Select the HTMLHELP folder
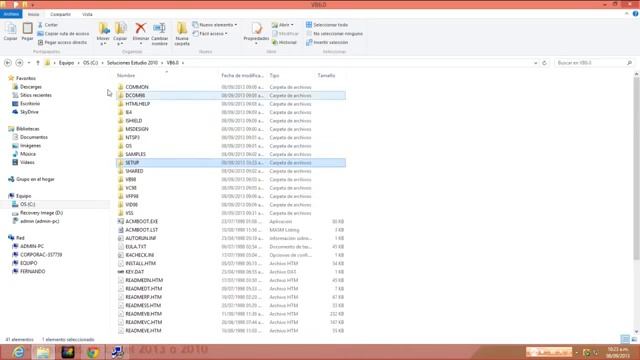This screenshot has width=640, height=360. pos(231,104)
